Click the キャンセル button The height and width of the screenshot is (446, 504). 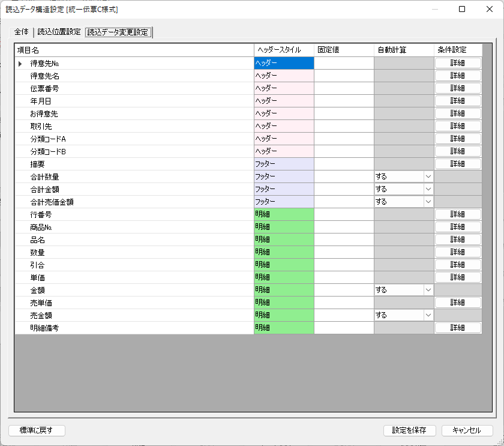[x=467, y=430]
